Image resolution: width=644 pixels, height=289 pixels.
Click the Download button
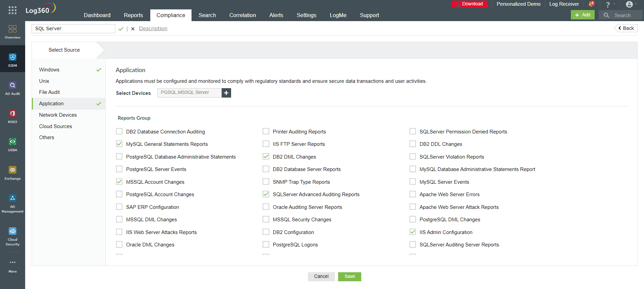tap(470, 4)
